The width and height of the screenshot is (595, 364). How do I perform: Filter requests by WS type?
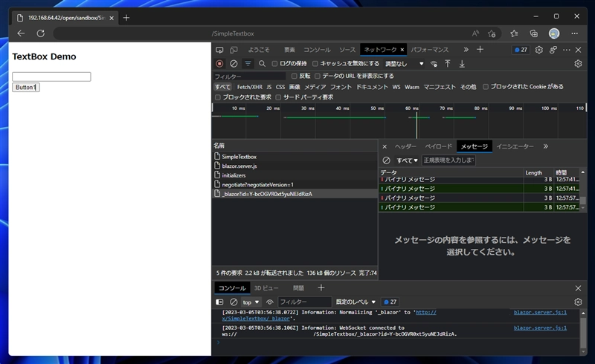click(x=396, y=87)
